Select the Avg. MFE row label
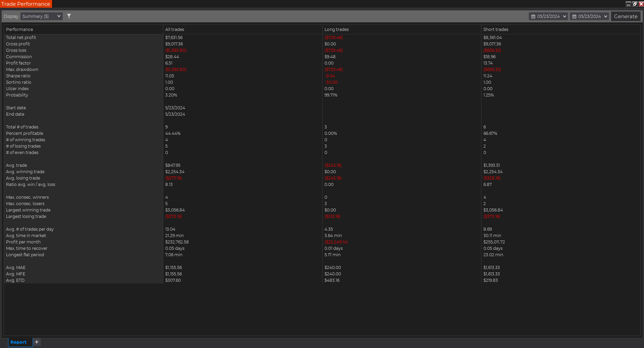This screenshot has height=348, width=644. tap(16, 274)
